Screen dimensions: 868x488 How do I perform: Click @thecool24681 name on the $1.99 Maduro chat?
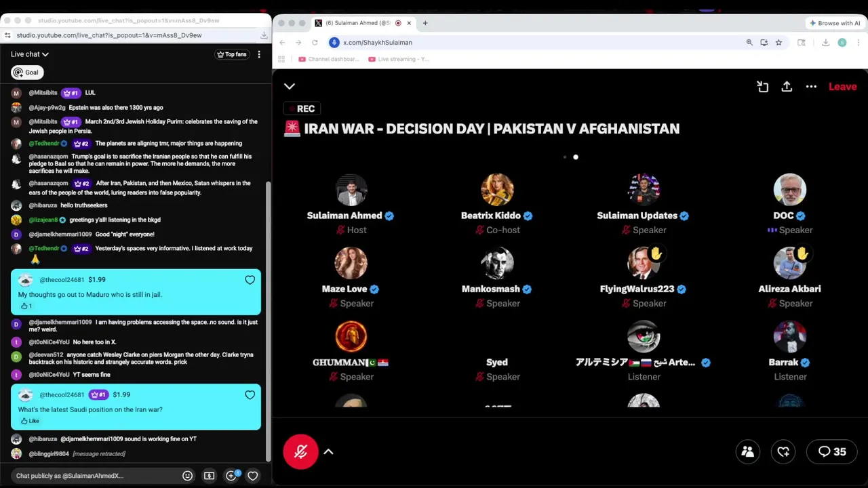point(62,280)
